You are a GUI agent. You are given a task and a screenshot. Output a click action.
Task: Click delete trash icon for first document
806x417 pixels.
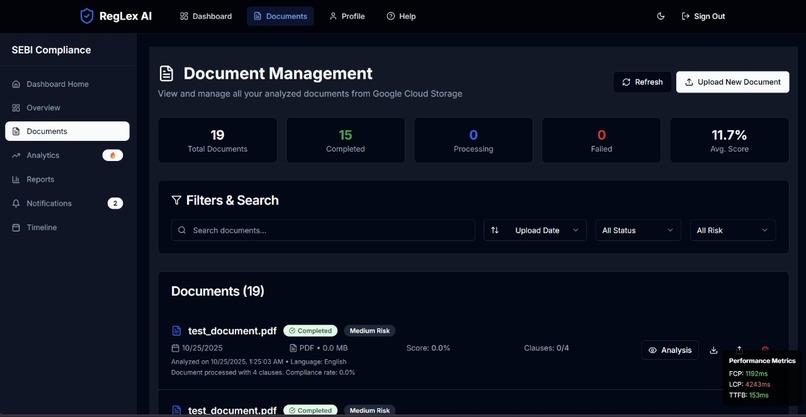point(765,349)
